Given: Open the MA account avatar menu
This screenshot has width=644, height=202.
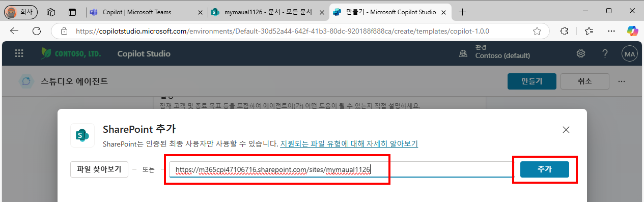Looking at the screenshot, I should (630, 53).
